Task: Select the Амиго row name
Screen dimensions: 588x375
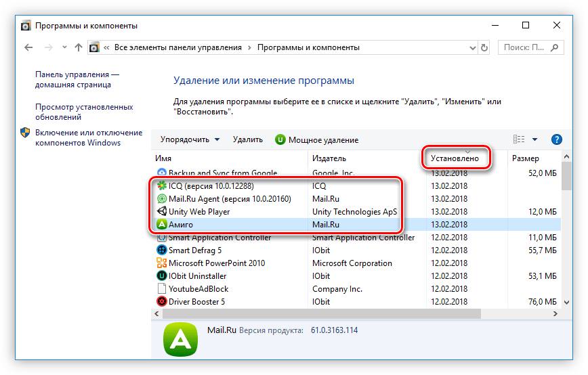Action: pos(181,225)
